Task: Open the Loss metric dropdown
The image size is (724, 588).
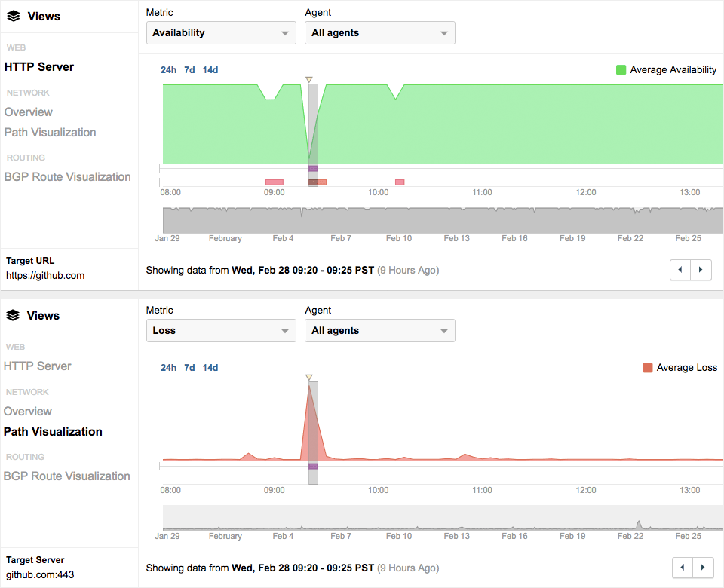Action: point(221,330)
